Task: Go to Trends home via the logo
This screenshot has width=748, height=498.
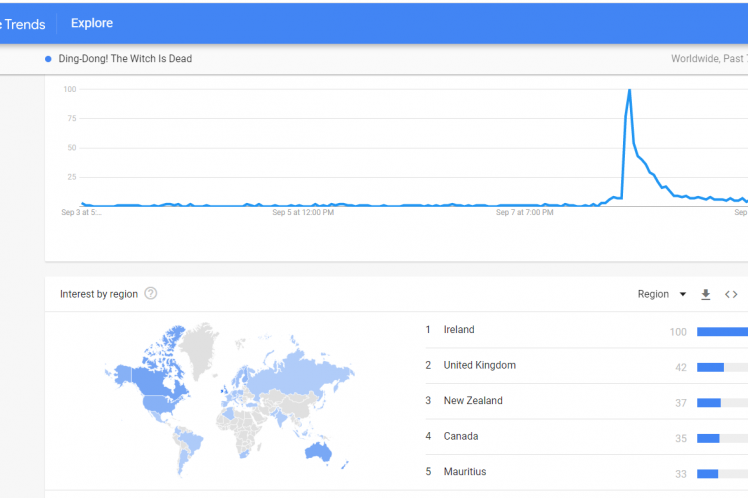Action: (22, 24)
